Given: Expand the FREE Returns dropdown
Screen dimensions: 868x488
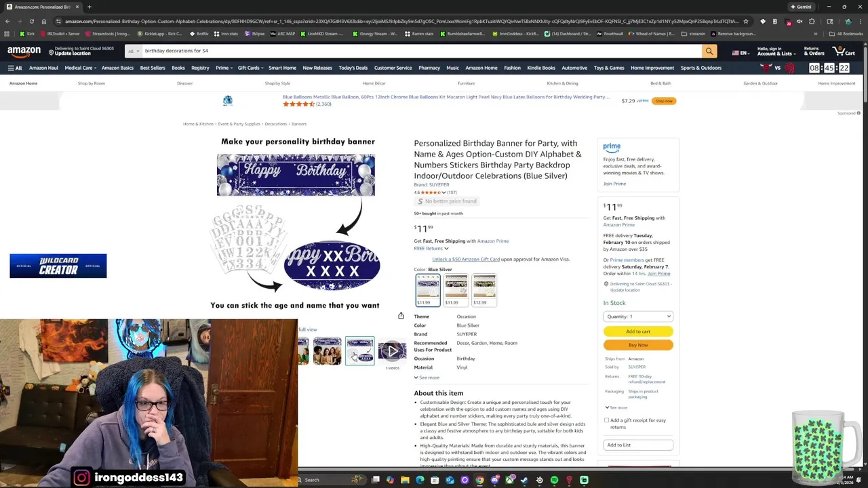Looking at the screenshot, I should pyautogui.click(x=431, y=249).
